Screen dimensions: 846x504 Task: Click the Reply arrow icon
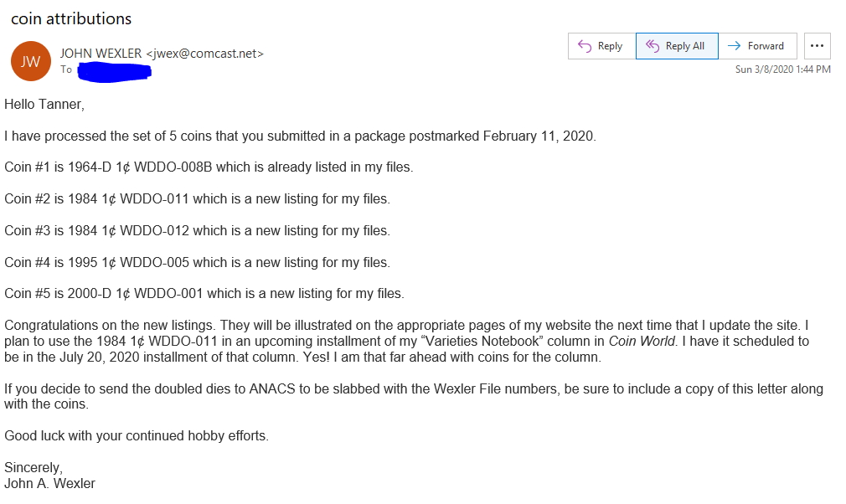(x=585, y=46)
